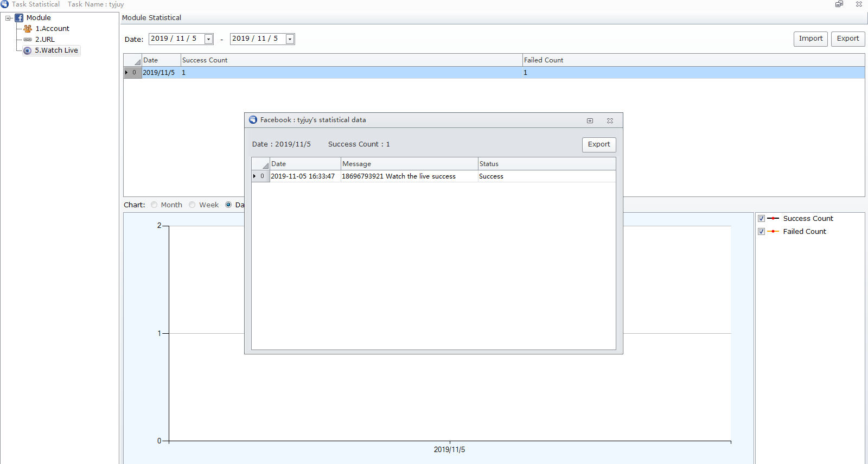
Task: Click select-all corner of the main table
Action: click(133, 60)
